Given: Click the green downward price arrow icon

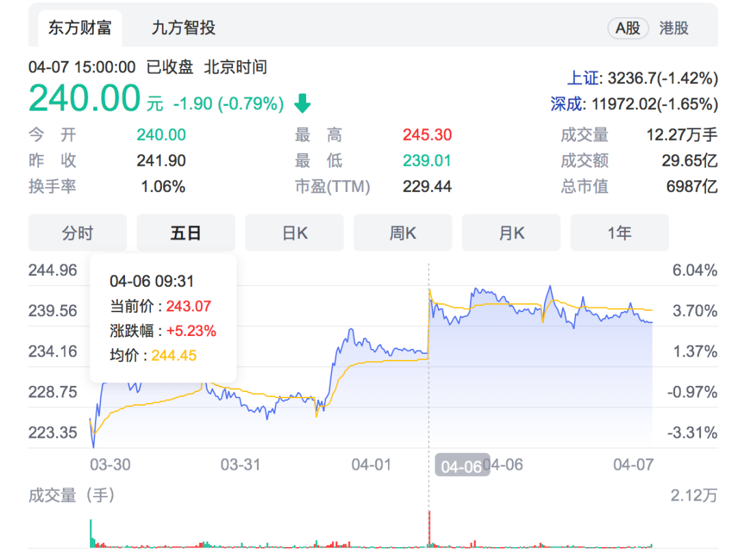Looking at the screenshot, I should (301, 102).
